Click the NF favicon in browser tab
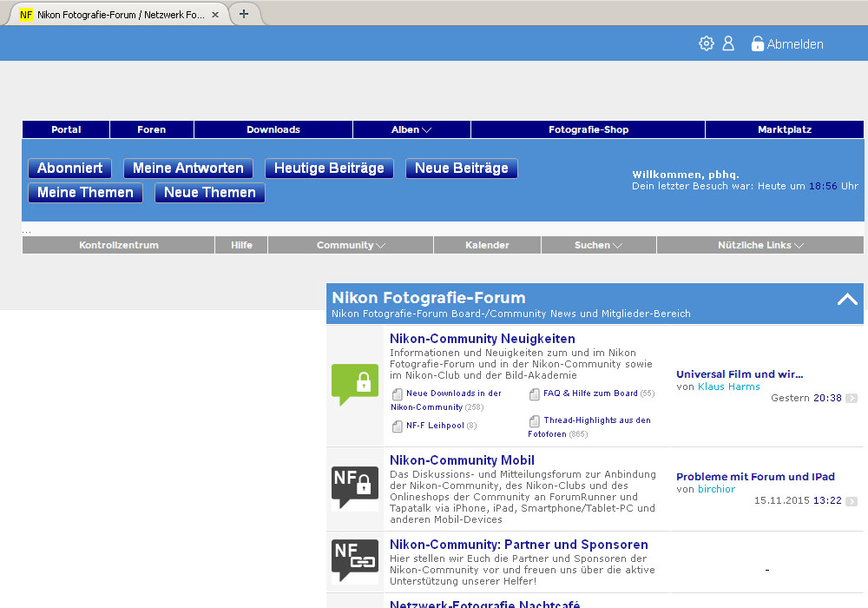868x608 pixels. point(26,15)
